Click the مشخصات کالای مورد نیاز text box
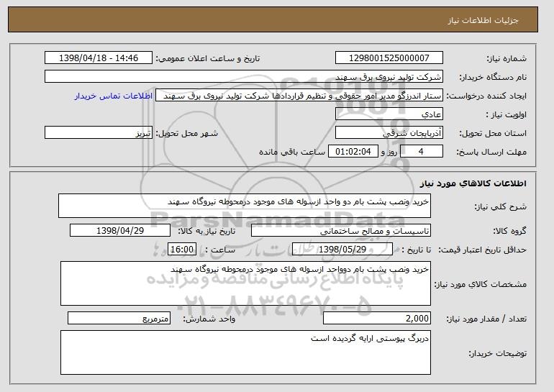The image size is (554, 392). coord(245,283)
